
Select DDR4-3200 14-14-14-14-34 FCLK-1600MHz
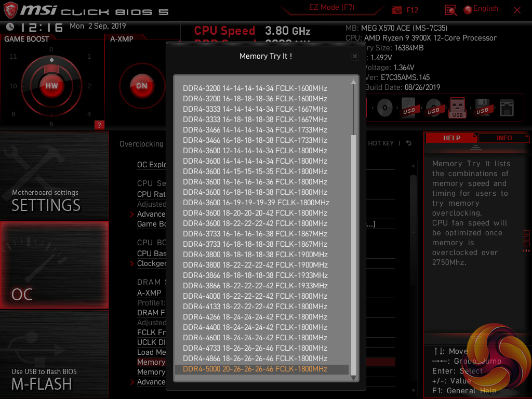coord(255,88)
